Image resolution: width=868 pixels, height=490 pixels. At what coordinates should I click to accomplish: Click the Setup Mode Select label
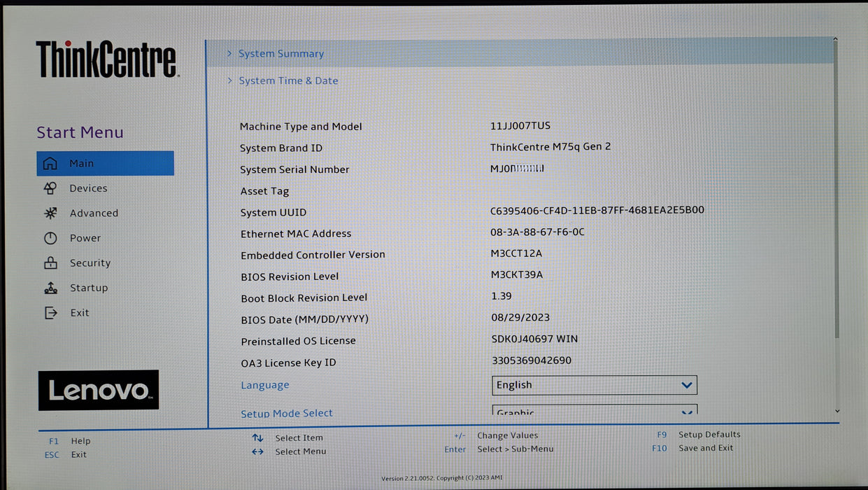(287, 413)
